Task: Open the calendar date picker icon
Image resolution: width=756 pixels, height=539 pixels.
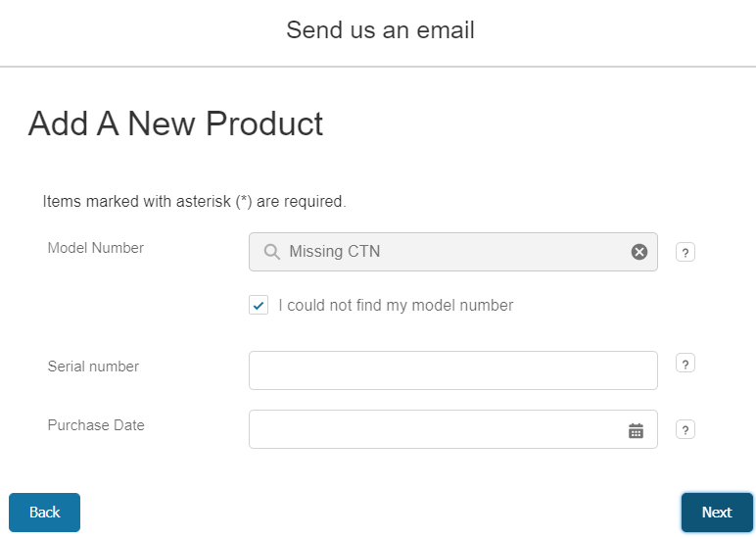Action: [636, 430]
